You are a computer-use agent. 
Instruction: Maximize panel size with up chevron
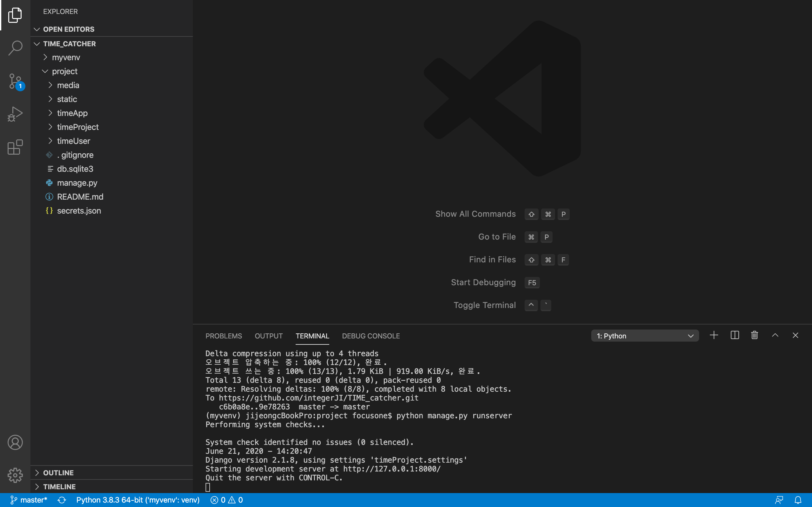click(775, 335)
